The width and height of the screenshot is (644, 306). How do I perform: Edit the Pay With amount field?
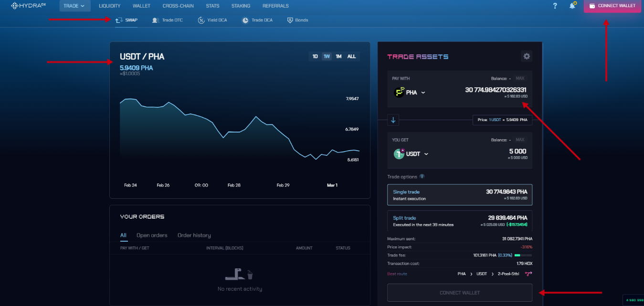496,90
